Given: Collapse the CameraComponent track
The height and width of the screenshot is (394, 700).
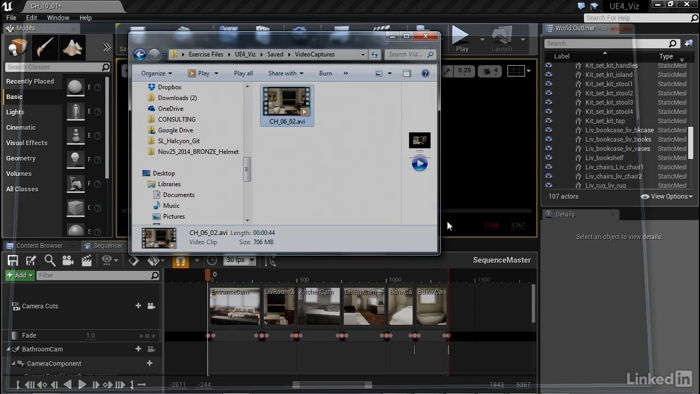Looking at the screenshot, I should [x=13, y=363].
